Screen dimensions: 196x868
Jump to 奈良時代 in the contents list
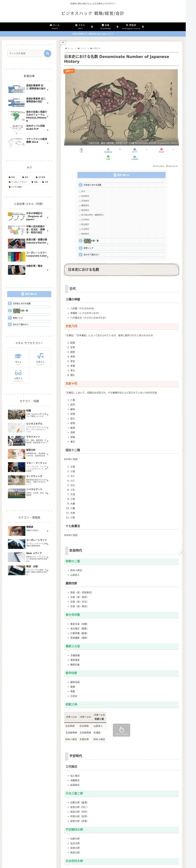coord(85,196)
